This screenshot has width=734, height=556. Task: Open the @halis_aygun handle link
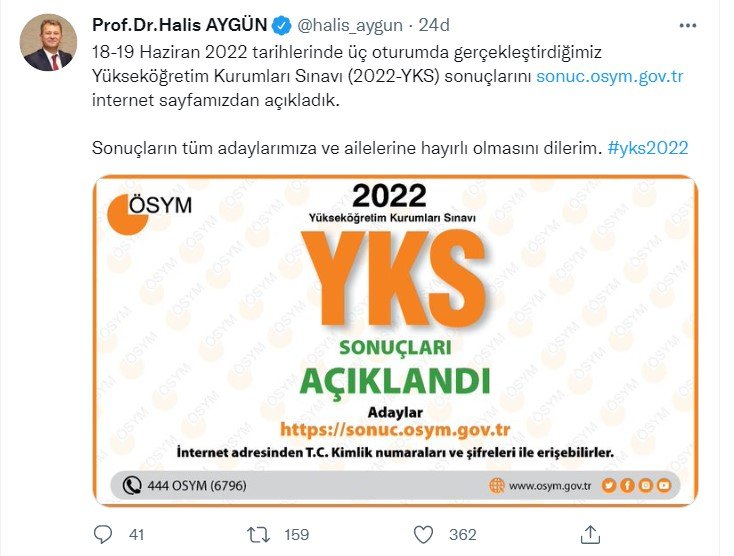[350, 25]
